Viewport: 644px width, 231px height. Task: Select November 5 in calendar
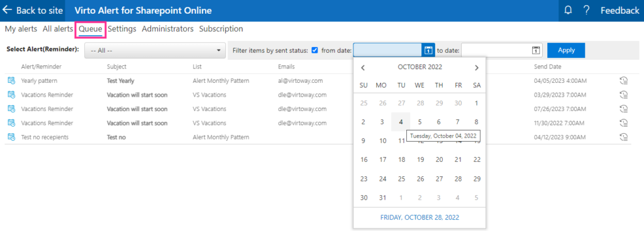tap(477, 198)
